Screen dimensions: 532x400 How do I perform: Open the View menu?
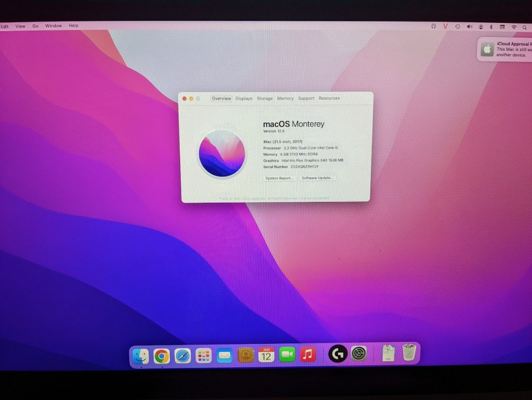click(20, 26)
